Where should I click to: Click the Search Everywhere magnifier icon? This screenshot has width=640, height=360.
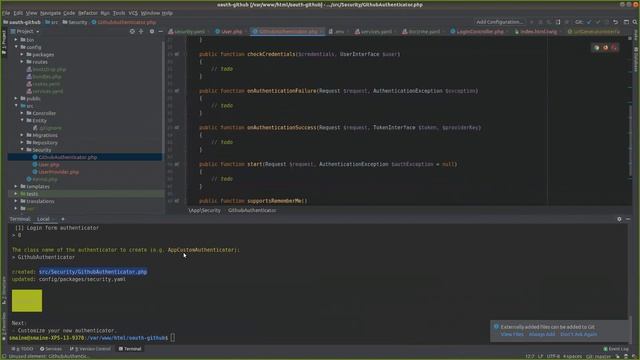click(635, 22)
